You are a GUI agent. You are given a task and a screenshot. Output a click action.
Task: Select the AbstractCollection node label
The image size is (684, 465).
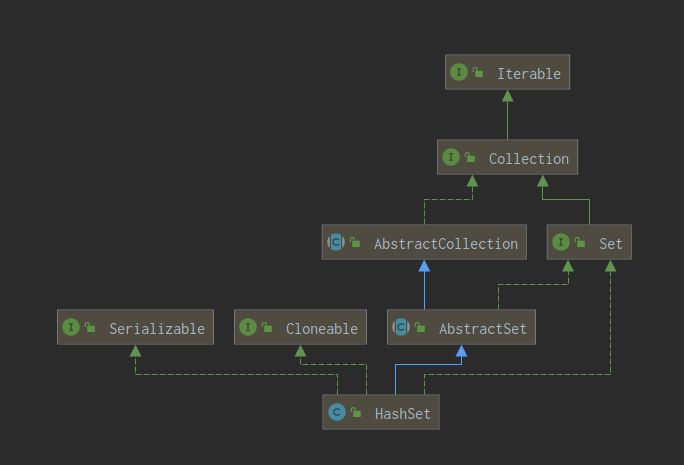[445, 243]
